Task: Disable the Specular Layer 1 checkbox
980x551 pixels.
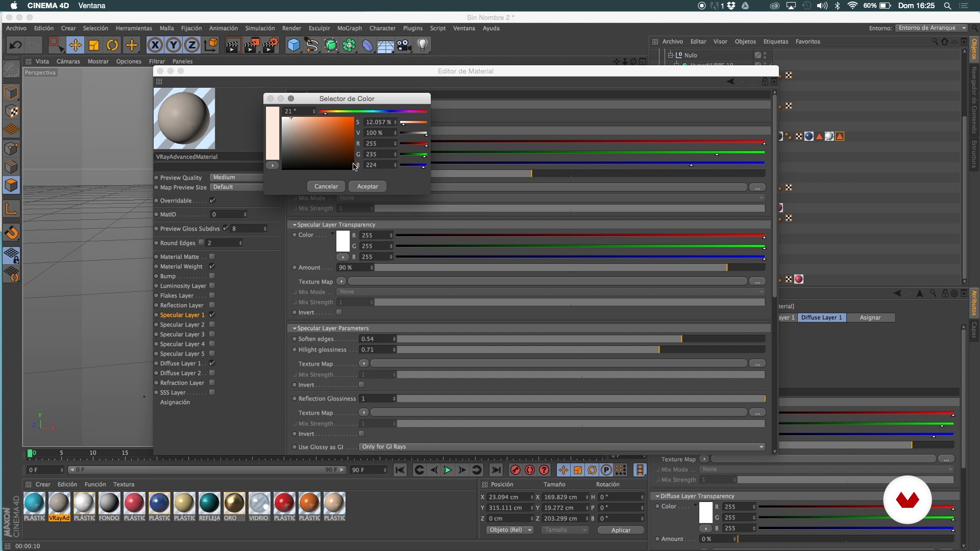Action: tap(212, 315)
